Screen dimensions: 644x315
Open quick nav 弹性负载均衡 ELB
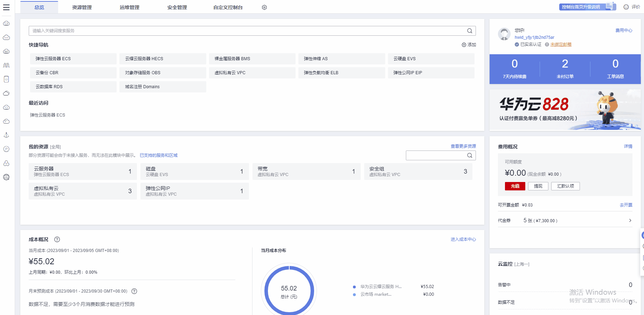(x=342, y=73)
